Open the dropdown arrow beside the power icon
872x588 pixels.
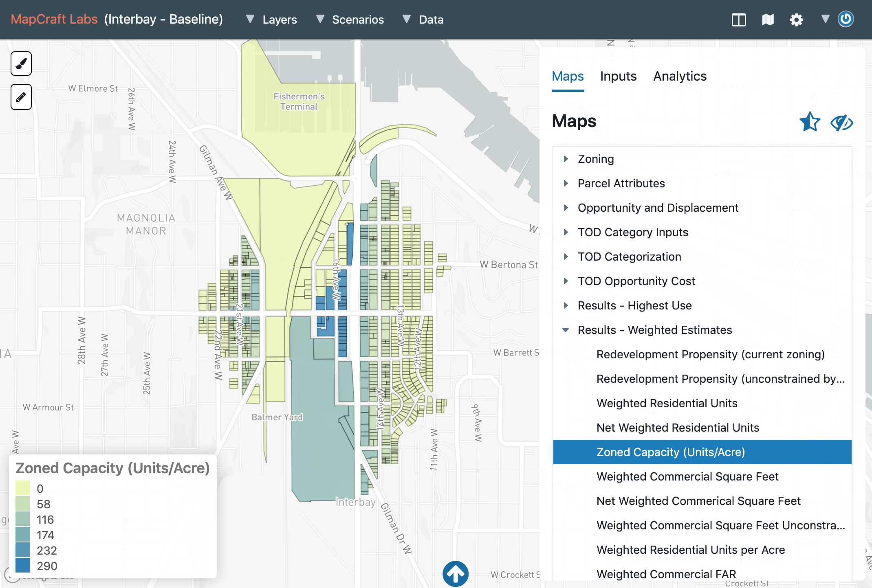[825, 19]
